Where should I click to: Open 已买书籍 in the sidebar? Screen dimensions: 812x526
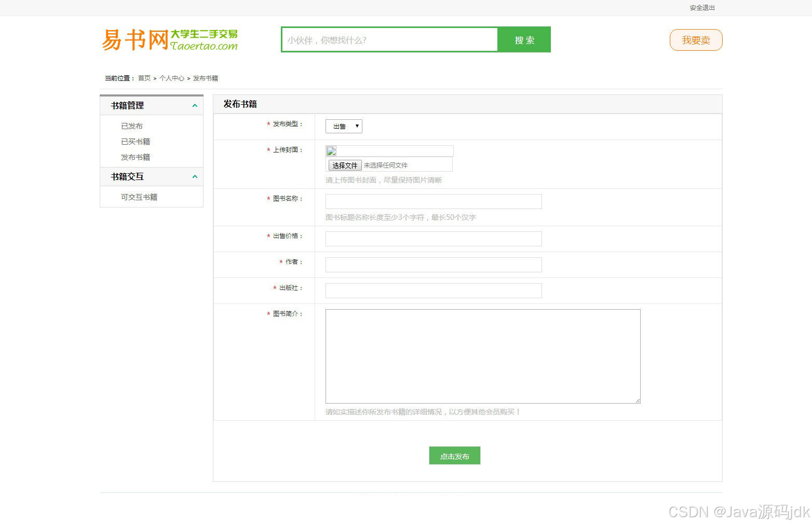[136, 142]
